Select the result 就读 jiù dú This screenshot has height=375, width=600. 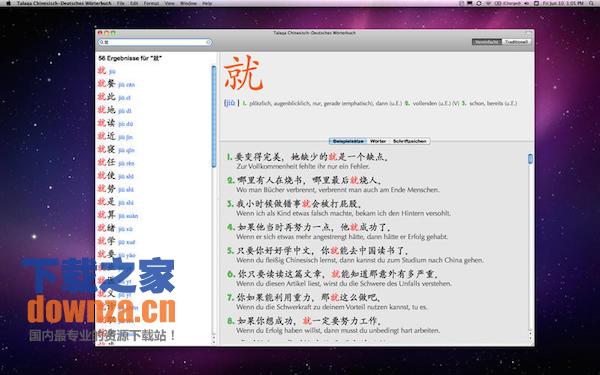[115, 123]
